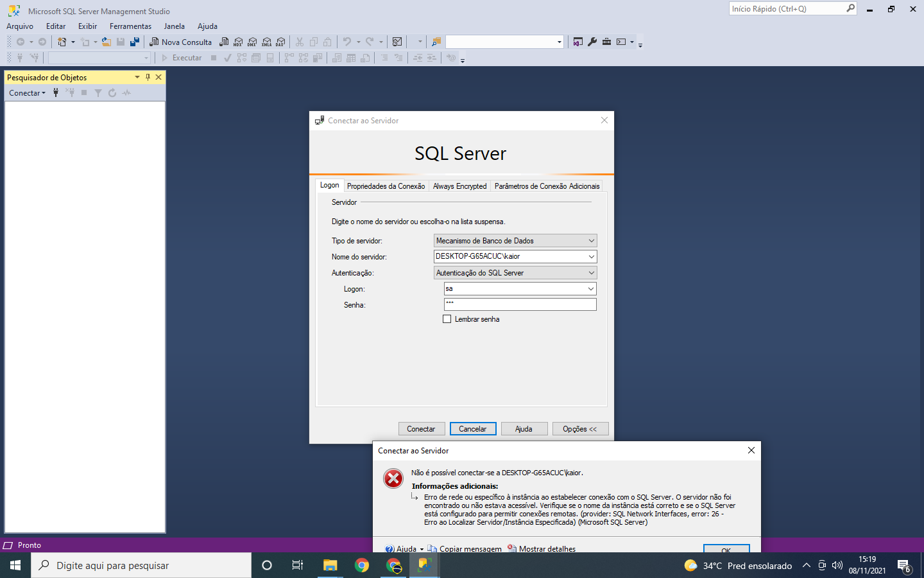
Task: Click the Save All disks icon
Action: (x=135, y=42)
